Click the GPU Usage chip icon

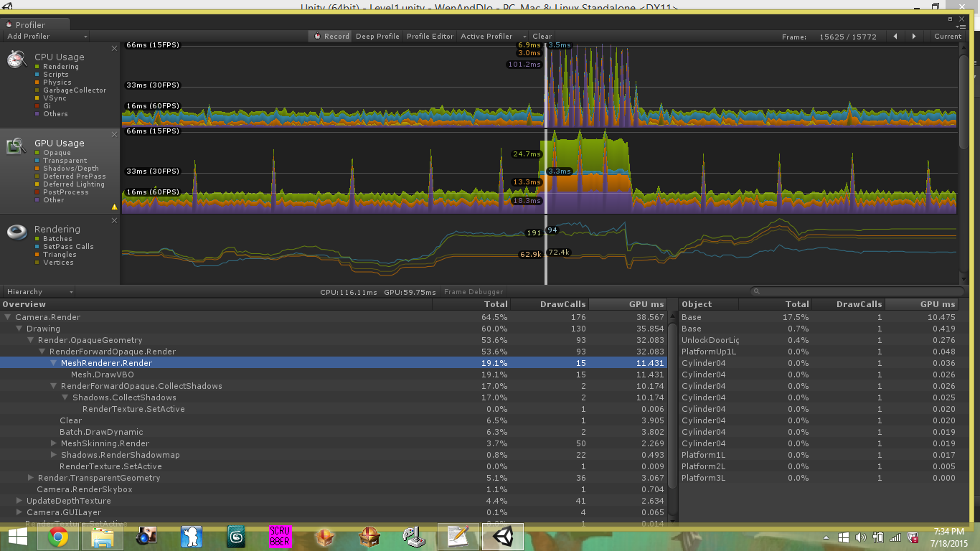coord(17,146)
